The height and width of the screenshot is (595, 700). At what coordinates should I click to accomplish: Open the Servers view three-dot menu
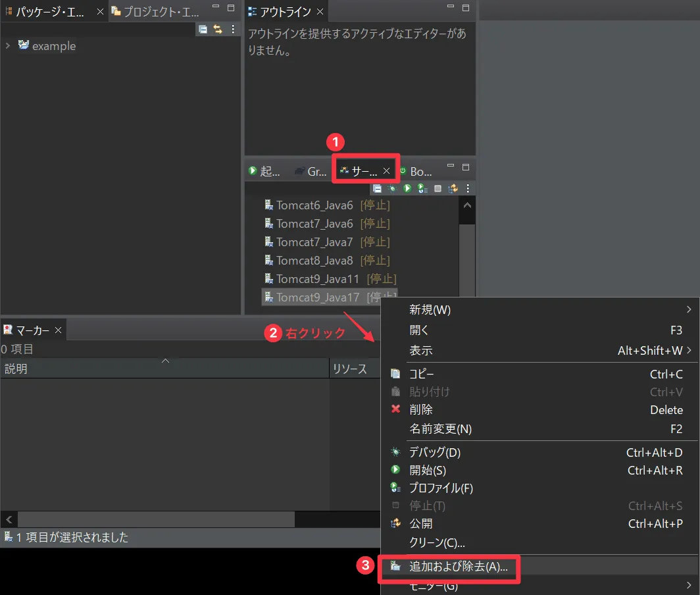[468, 188]
